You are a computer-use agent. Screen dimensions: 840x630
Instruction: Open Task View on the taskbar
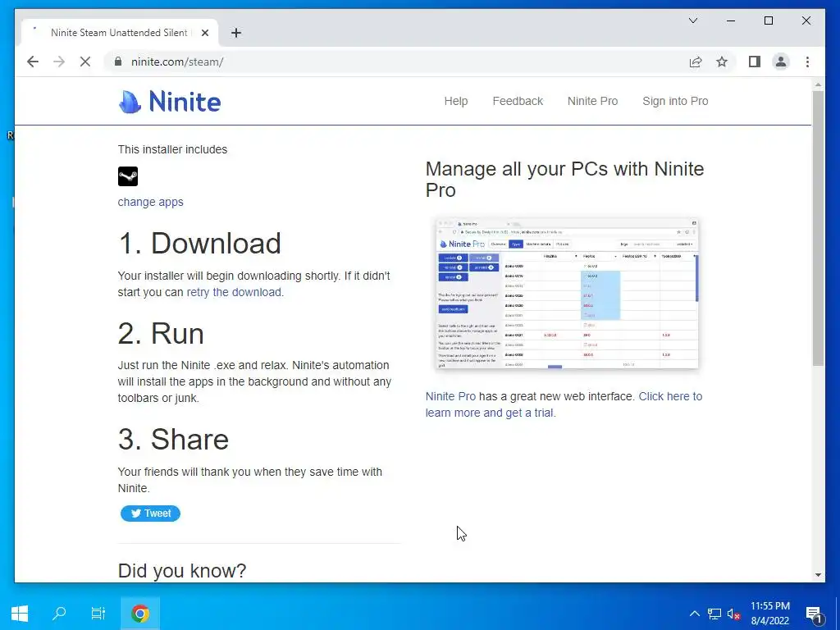coord(98,614)
